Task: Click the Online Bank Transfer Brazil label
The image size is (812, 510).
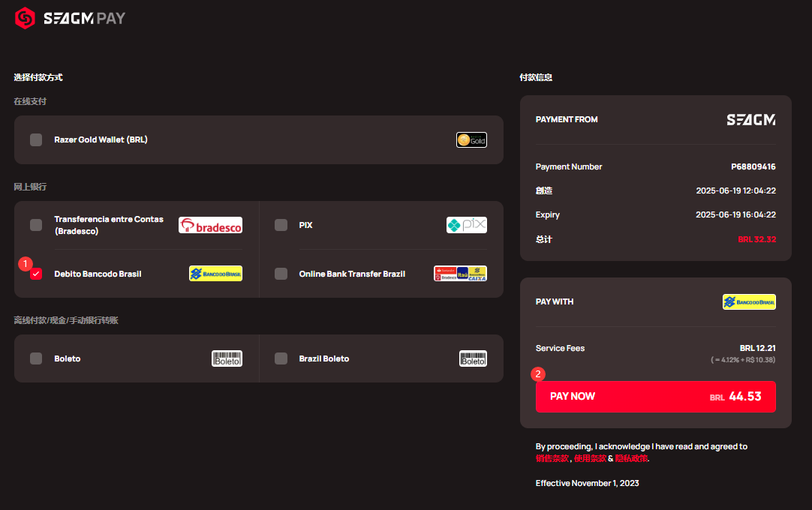Action: click(352, 274)
